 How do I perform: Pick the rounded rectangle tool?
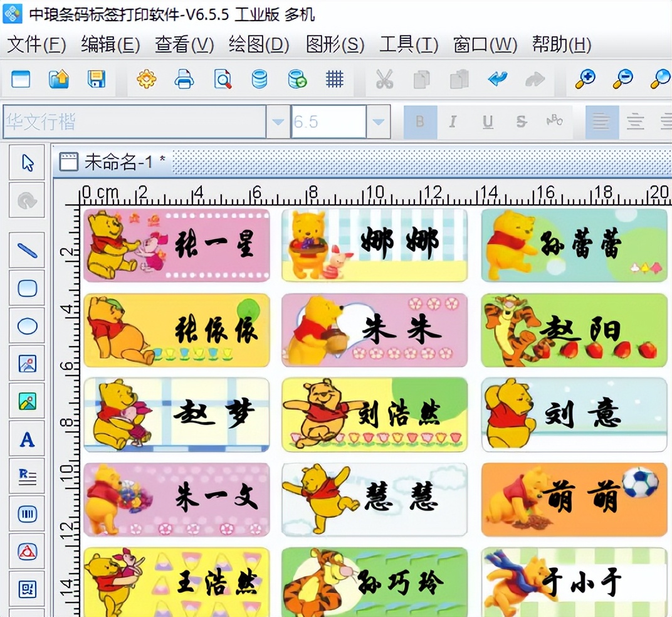[26, 288]
